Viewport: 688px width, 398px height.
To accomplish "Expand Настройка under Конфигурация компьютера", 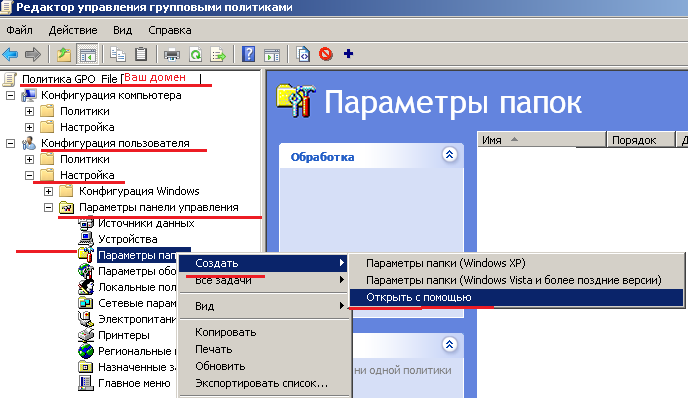I will [29, 127].
